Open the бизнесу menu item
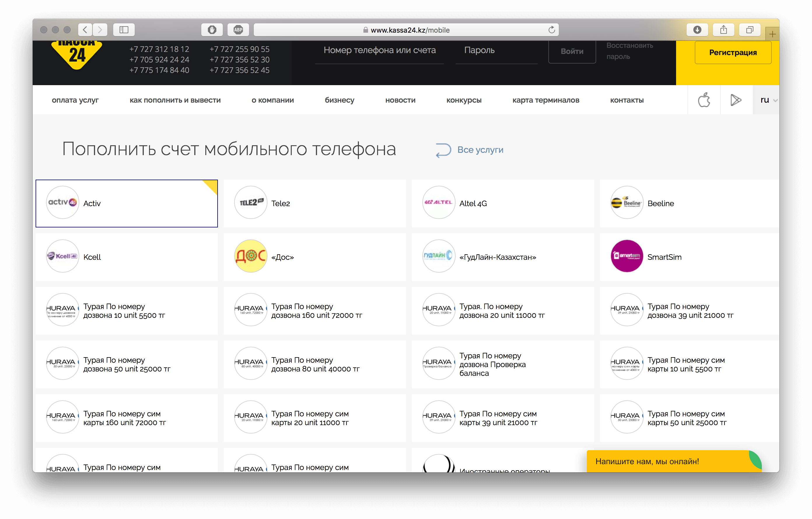Screen dimensions: 812x519 (x=339, y=100)
